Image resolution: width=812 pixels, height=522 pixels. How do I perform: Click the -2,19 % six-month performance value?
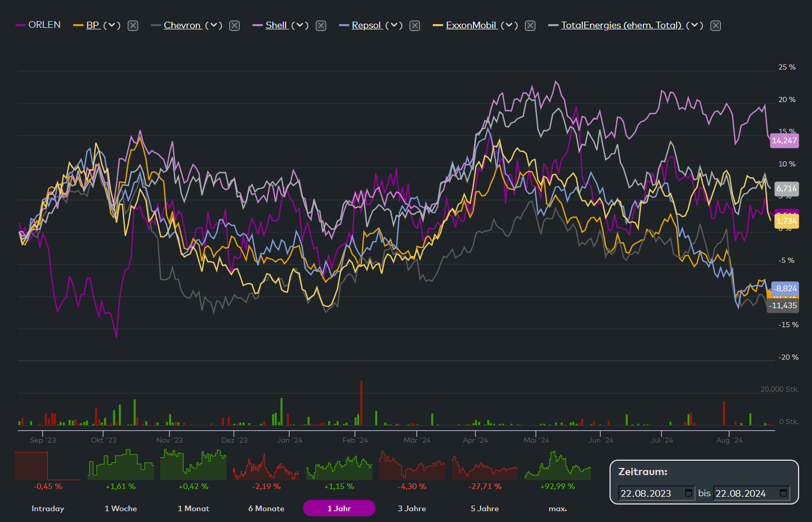[266, 486]
